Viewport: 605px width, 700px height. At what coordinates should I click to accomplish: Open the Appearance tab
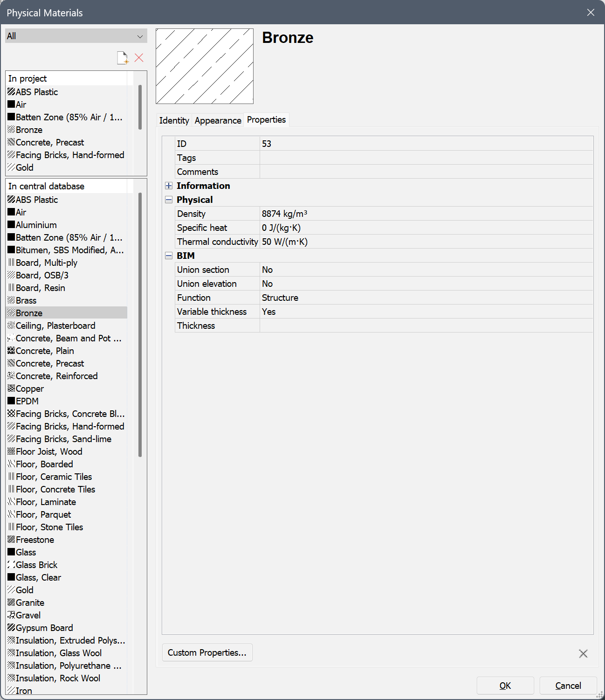(x=218, y=120)
